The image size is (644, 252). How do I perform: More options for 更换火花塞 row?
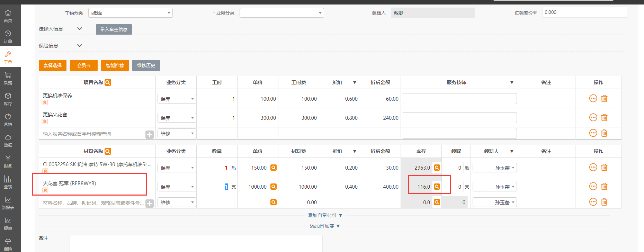coord(593,117)
